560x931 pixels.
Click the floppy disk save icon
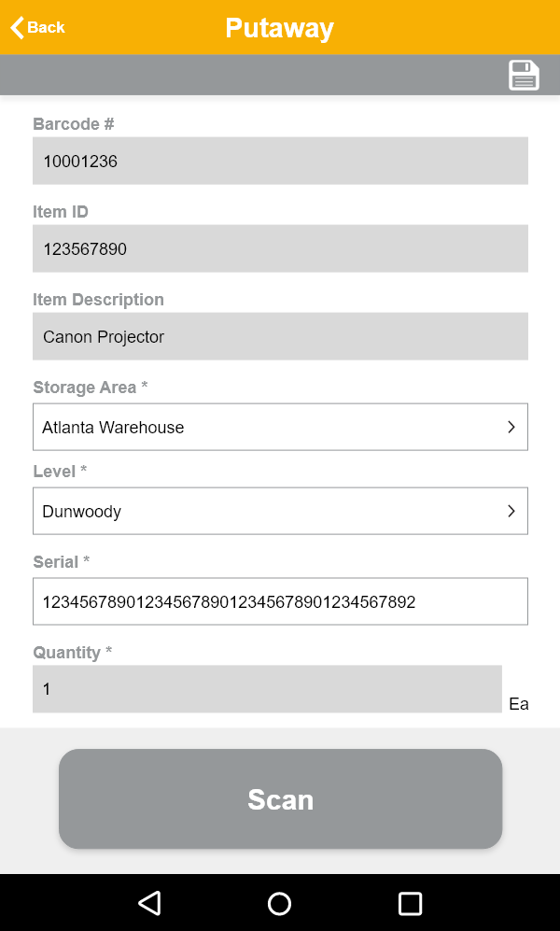(524, 75)
